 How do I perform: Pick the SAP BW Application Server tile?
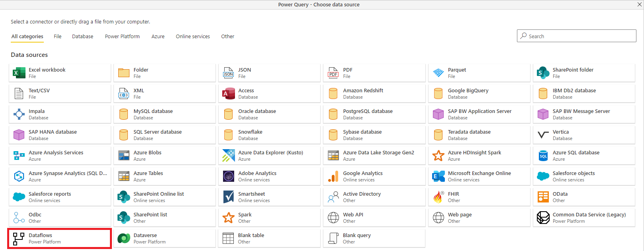tap(479, 114)
